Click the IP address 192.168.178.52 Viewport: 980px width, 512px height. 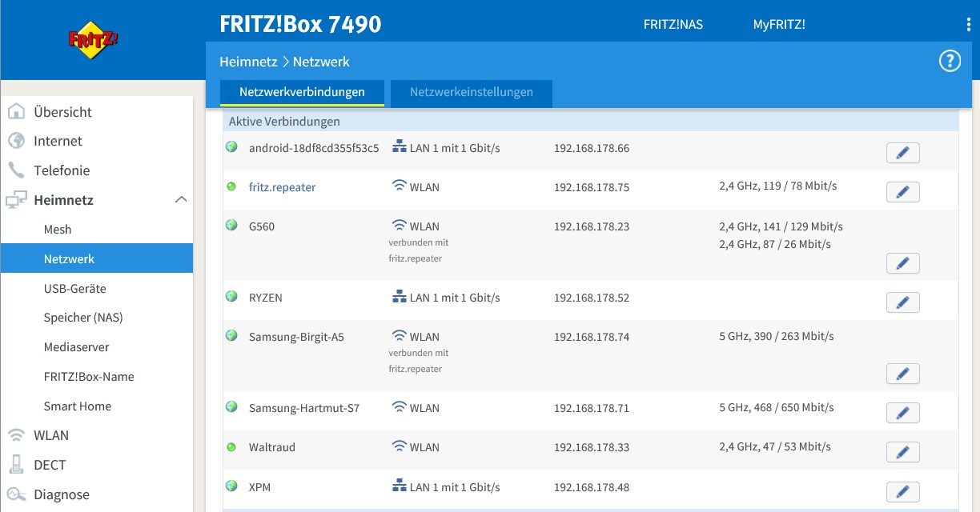coord(592,298)
